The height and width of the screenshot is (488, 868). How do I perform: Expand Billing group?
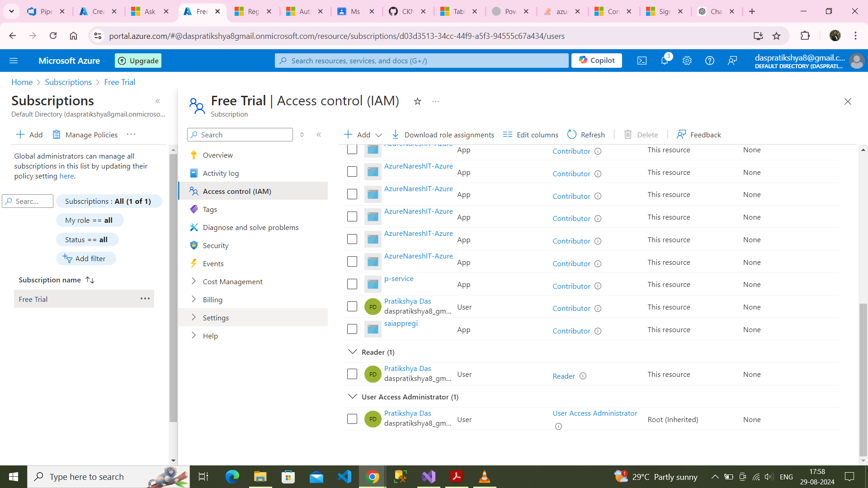click(253, 300)
